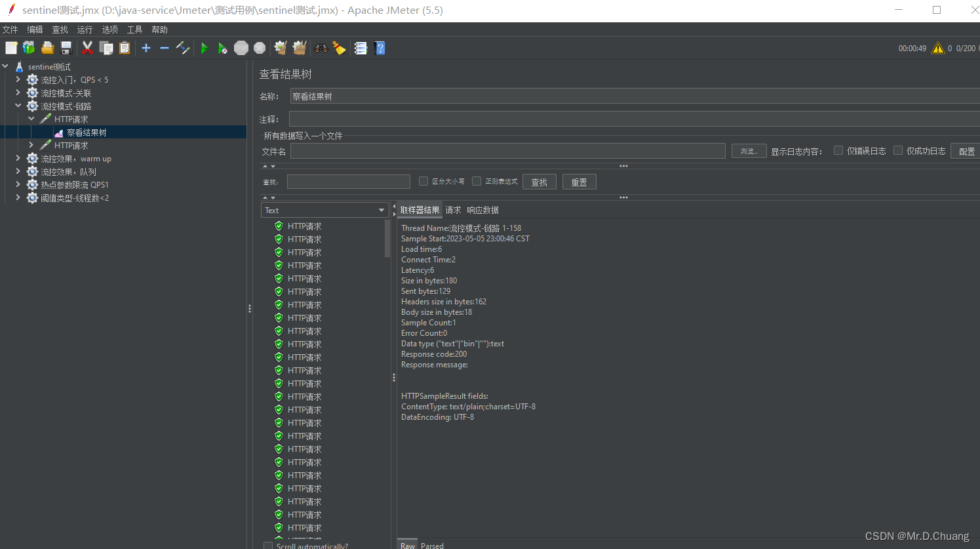Image resolution: width=980 pixels, height=549 pixels.
Task: Click Start no pauses icon
Action: pyautogui.click(x=223, y=48)
